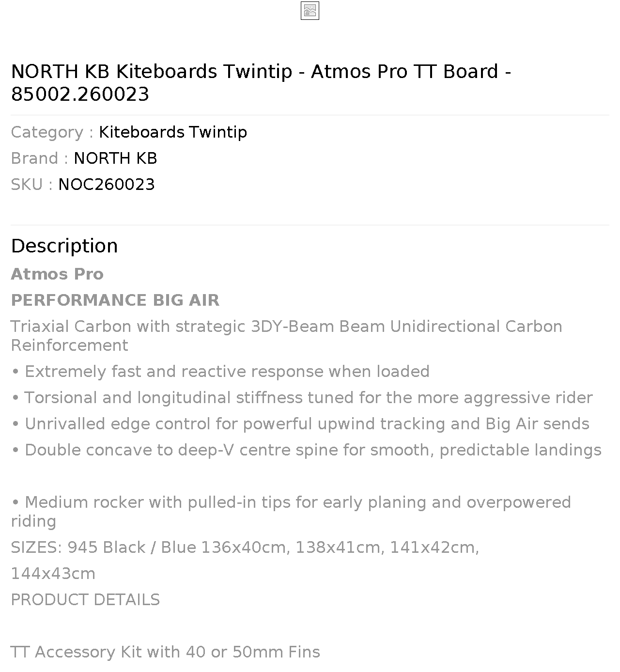The width and height of the screenshot is (620, 672).
Task: Click the product title Atmos Pro TT Board
Action: (x=261, y=82)
